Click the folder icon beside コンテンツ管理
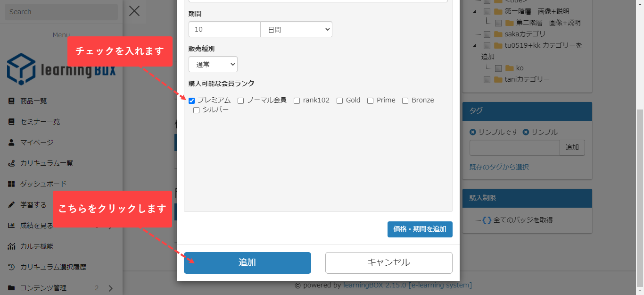Image resolution: width=644 pixels, height=295 pixels. [11, 288]
